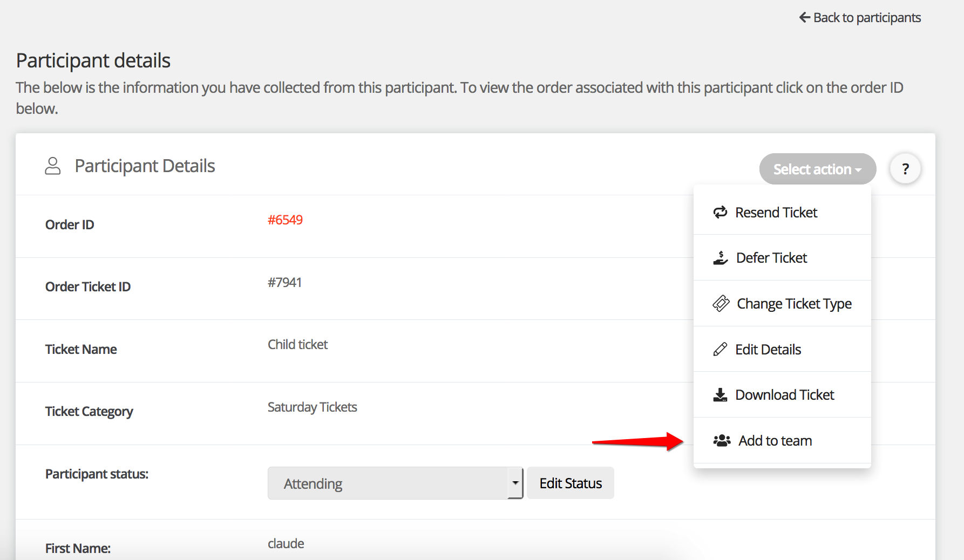This screenshot has height=560, width=964.
Task: Click the Defer Ticket hand-with-dollar icon
Action: pos(720,258)
